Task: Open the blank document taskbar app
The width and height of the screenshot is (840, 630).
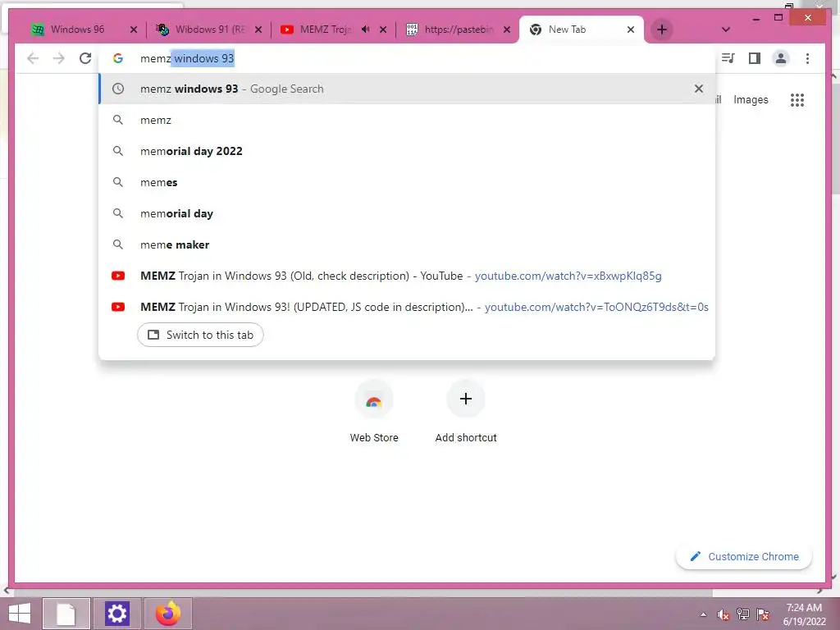Action: point(66,614)
